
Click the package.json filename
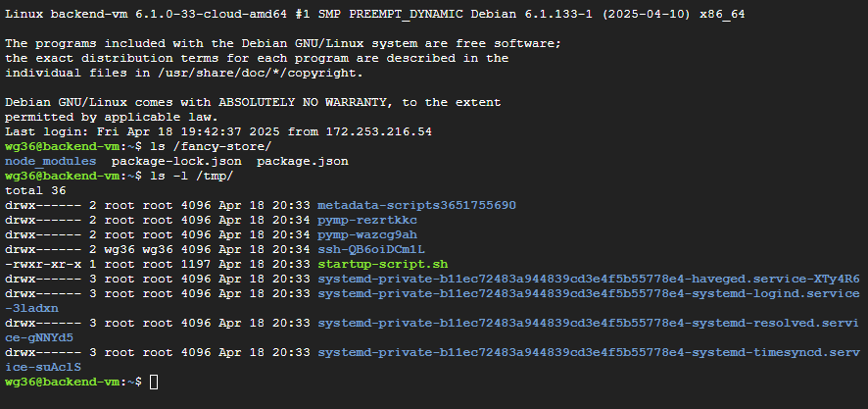[303, 161]
